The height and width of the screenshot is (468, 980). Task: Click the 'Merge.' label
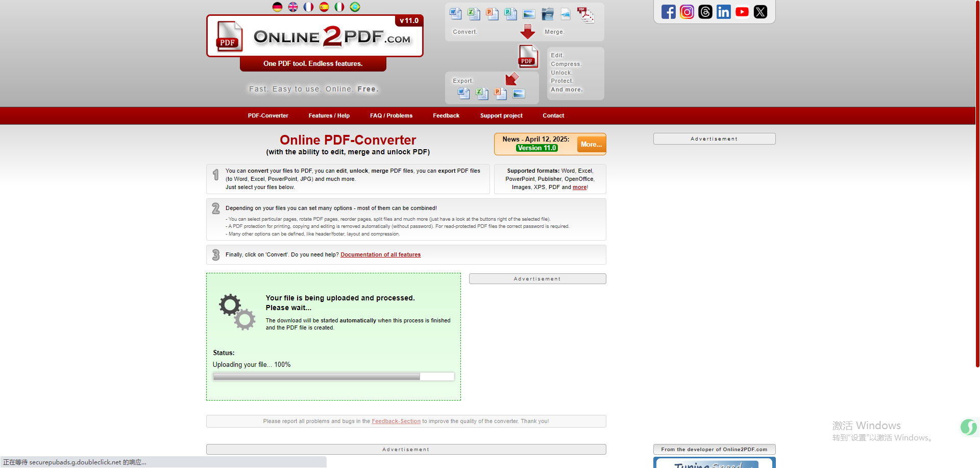click(554, 32)
